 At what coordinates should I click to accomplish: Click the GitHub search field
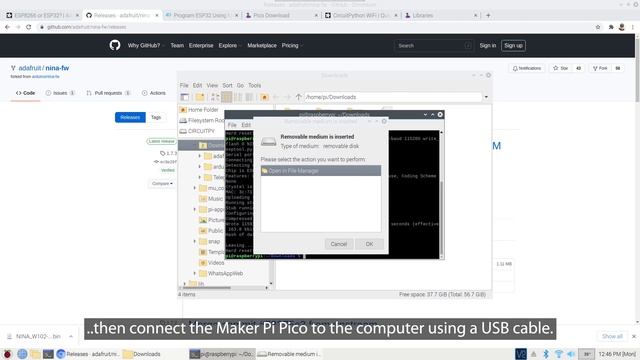433,46
